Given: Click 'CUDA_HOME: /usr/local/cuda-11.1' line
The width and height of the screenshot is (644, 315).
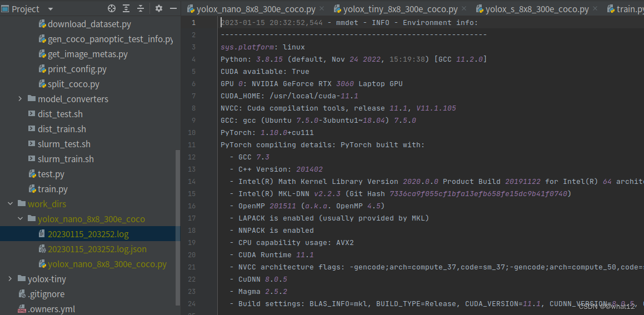Looking at the screenshot, I should [289, 96].
